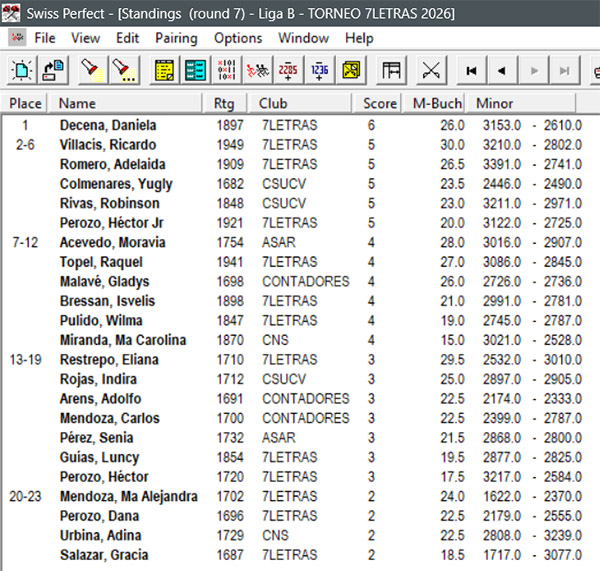
Task: Click the open file icon with arrow
Action: coord(54,70)
